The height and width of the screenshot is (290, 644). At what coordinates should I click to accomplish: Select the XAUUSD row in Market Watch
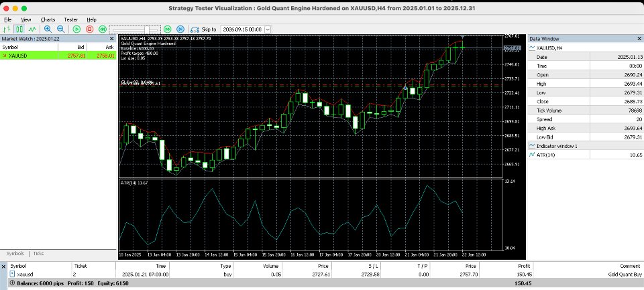[58, 56]
